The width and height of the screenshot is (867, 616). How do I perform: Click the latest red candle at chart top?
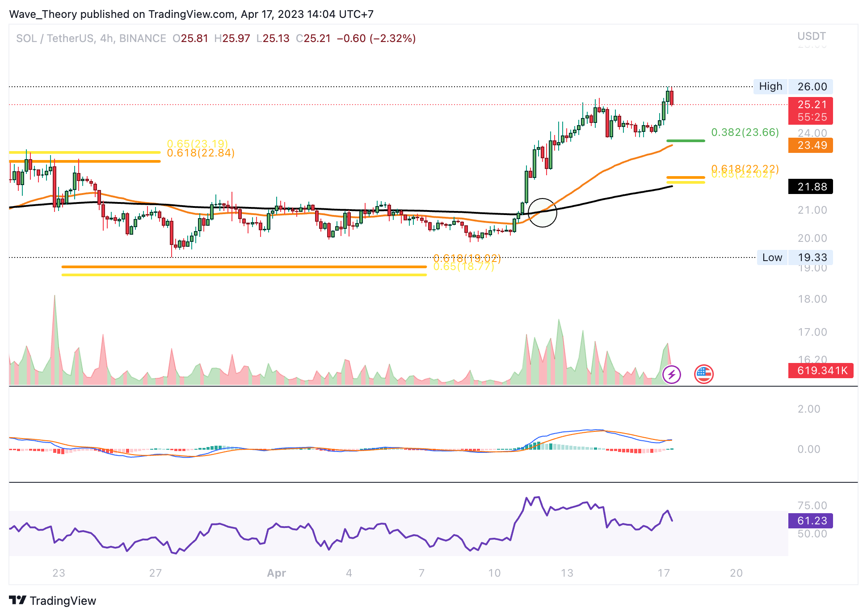(672, 98)
